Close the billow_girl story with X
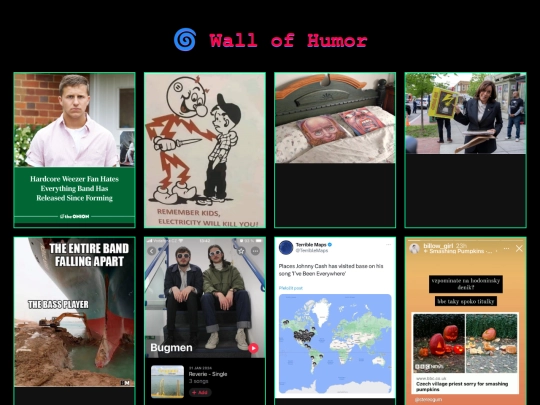Image resolution: width=540 pixels, height=405 pixels. 519,248
